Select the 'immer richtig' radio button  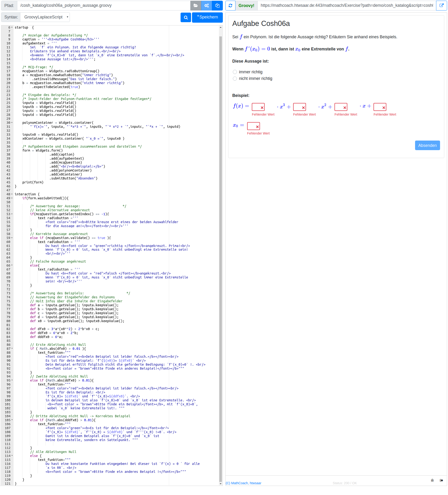tap(235, 72)
